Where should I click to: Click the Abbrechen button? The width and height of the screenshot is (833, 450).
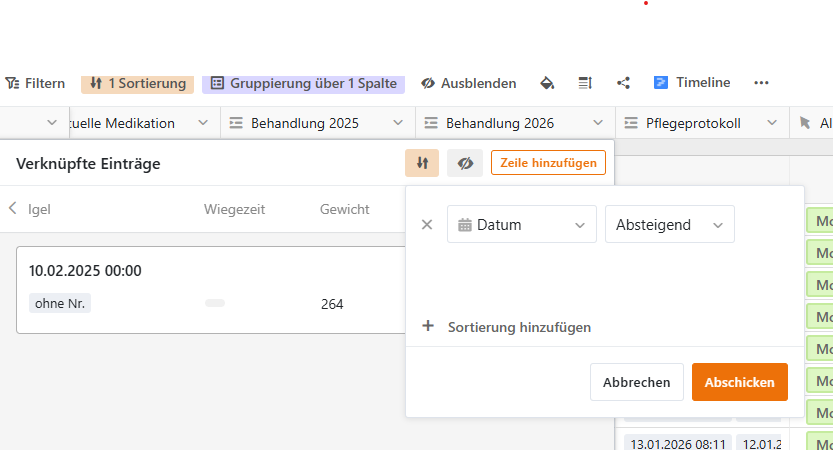[x=637, y=383]
